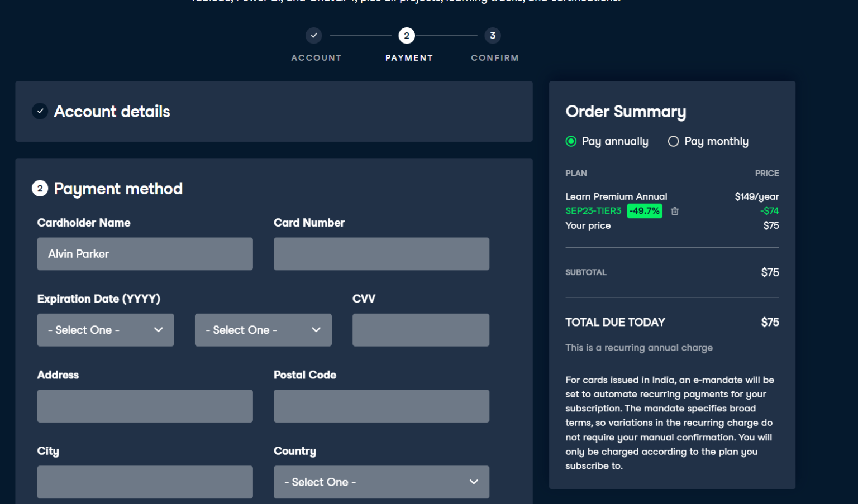Go to the CONFIRM step label
The height and width of the screenshot is (504, 858).
coord(494,57)
